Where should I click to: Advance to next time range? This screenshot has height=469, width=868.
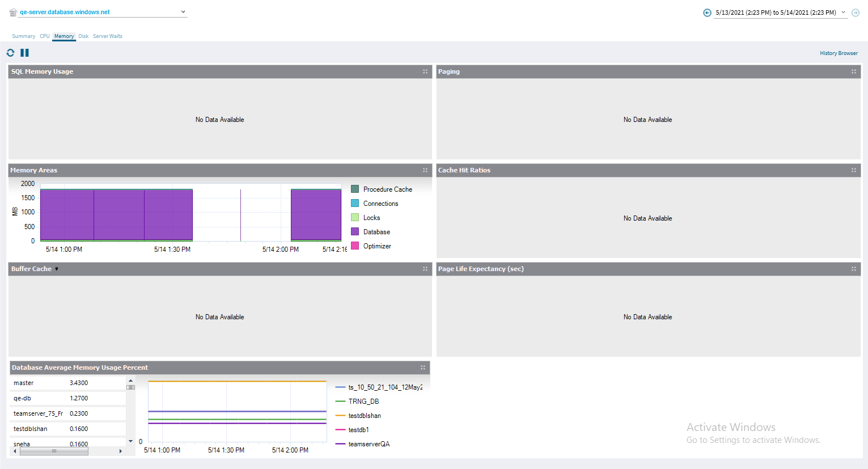coord(856,12)
